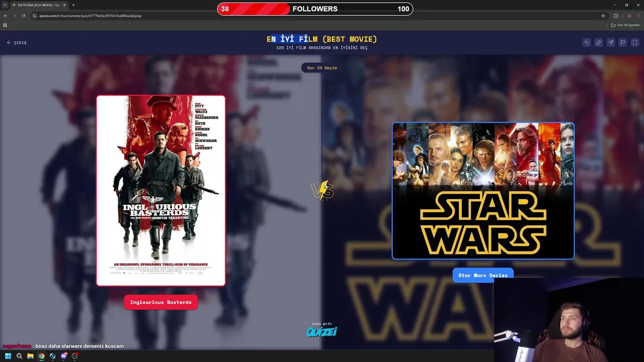
Task: Switch to the EN İYİ FİLM browser tab
Action: click(x=39, y=5)
